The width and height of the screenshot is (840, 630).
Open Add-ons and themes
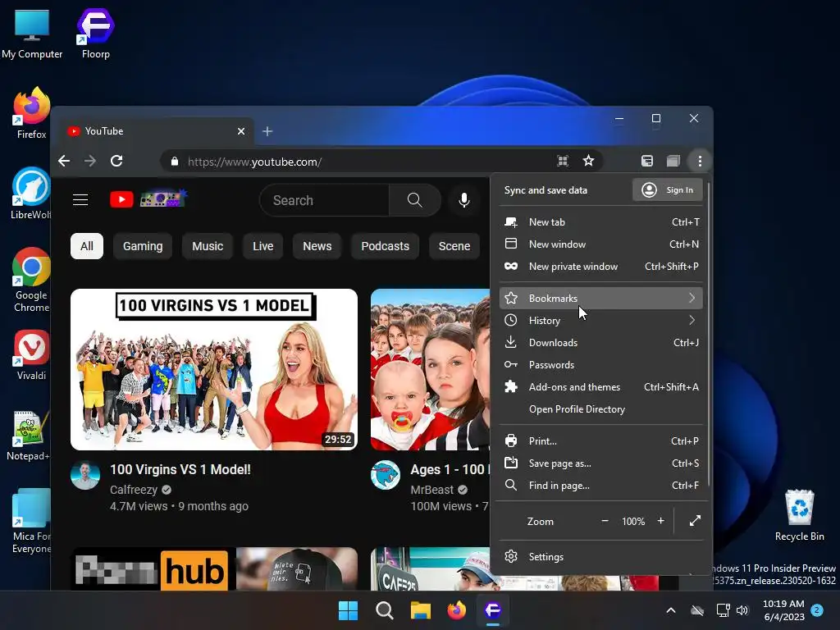click(x=601, y=387)
